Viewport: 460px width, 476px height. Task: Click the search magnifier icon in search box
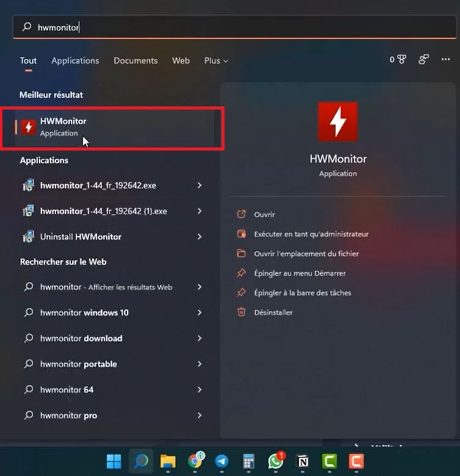click(27, 27)
